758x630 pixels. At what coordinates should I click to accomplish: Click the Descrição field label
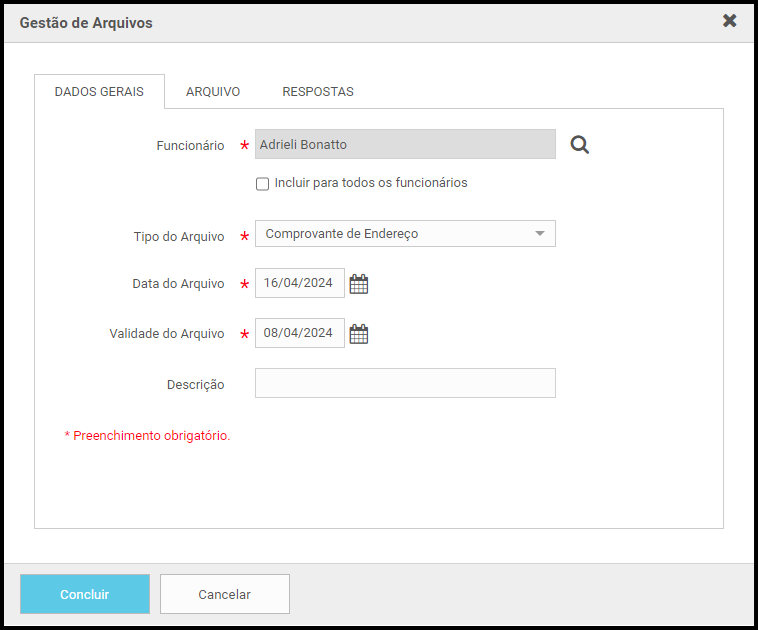tap(196, 385)
